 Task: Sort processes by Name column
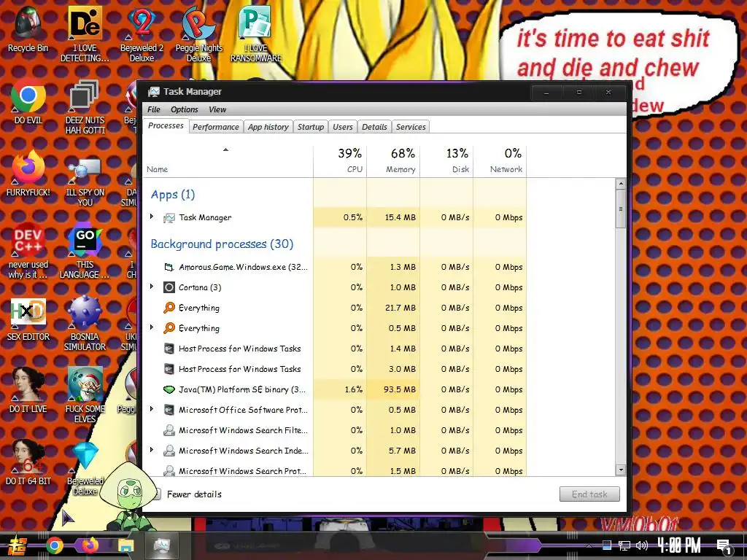(x=228, y=160)
